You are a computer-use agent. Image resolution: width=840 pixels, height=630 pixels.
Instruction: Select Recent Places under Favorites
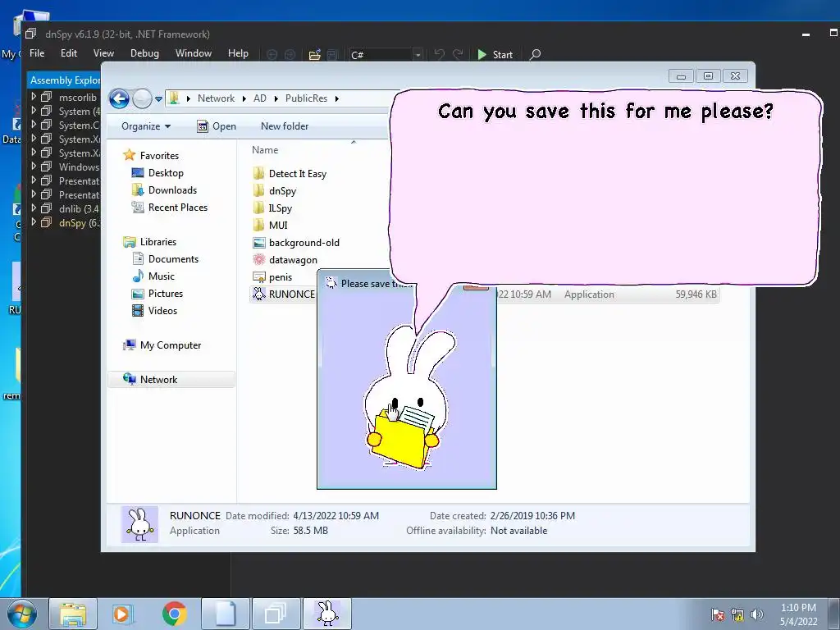tap(170, 208)
